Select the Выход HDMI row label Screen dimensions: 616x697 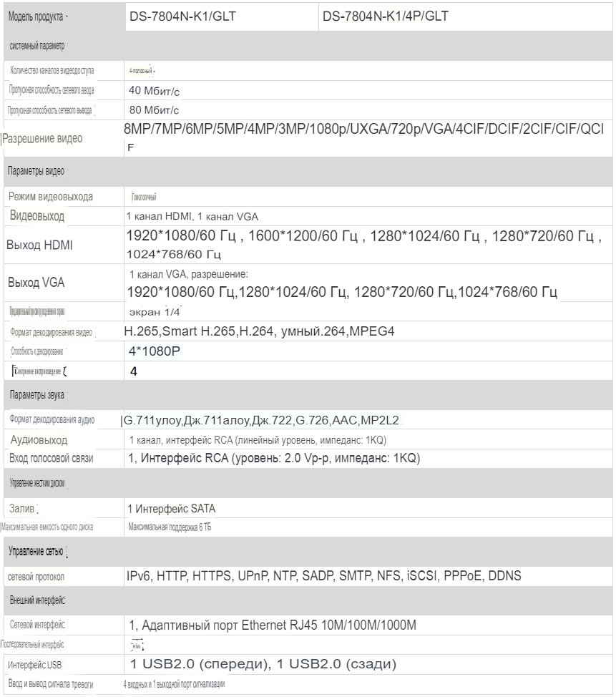point(39,245)
